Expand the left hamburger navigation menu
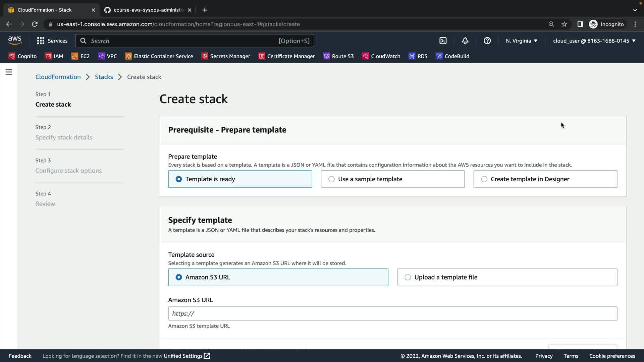Image resolution: width=644 pixels, height=362 pixels. point(9,72)
